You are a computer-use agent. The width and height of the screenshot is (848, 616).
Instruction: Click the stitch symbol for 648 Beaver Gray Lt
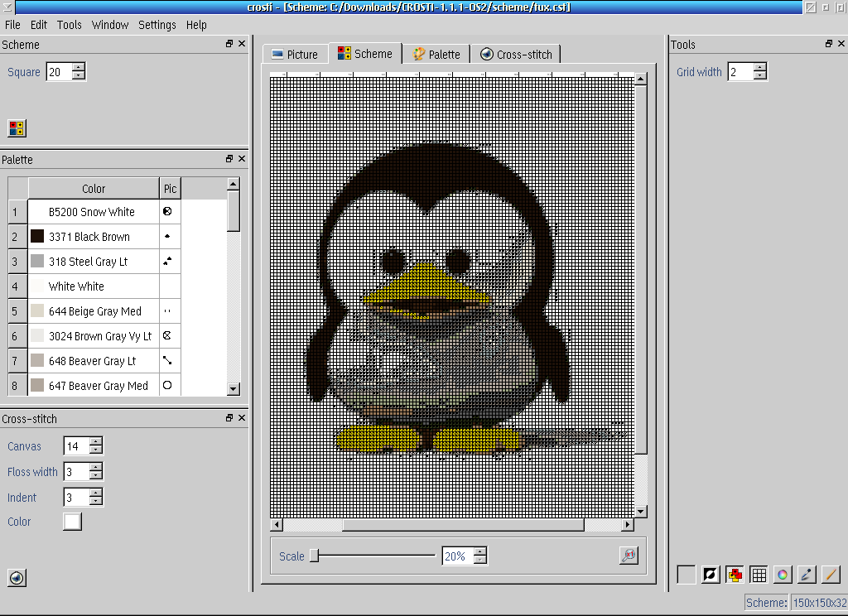[x=167, y=361]
